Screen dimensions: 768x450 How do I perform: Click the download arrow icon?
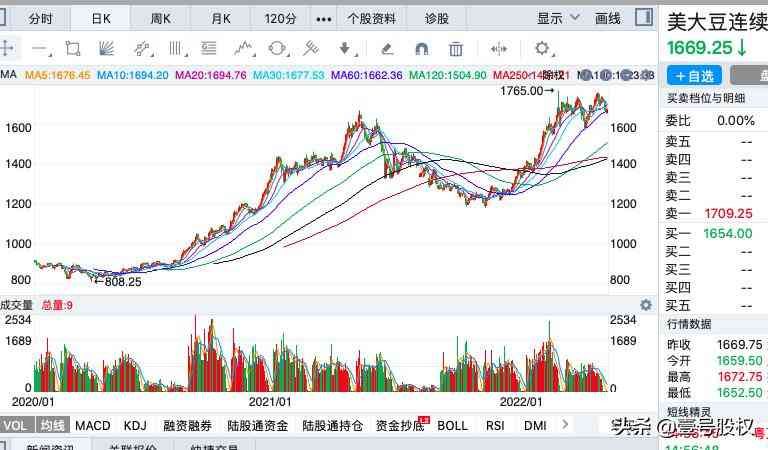pos(345,48)
